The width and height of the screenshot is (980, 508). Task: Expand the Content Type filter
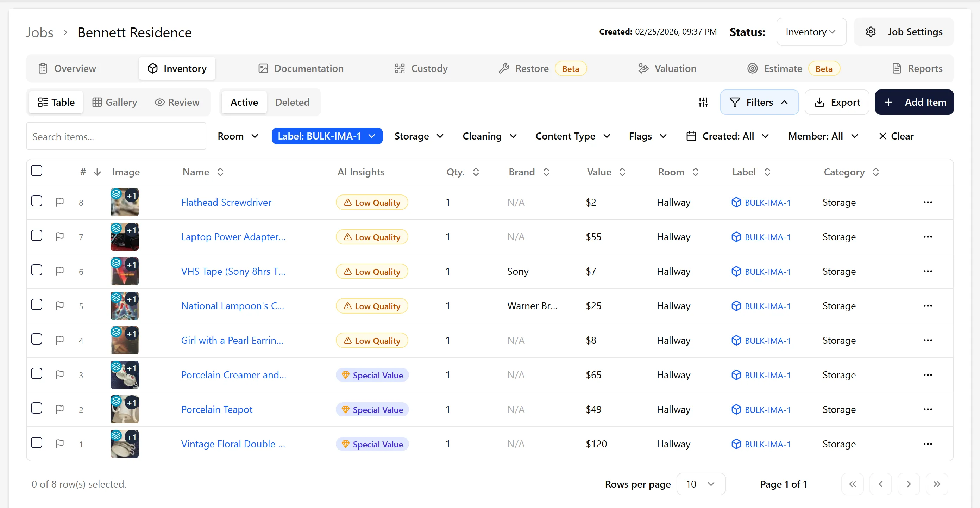click(x=573, y=136)
